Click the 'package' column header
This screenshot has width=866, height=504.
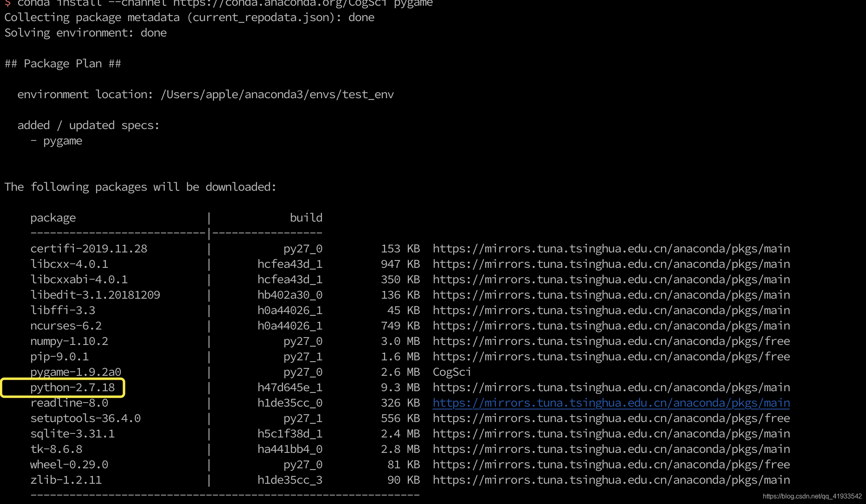click(x=53, y=218)
